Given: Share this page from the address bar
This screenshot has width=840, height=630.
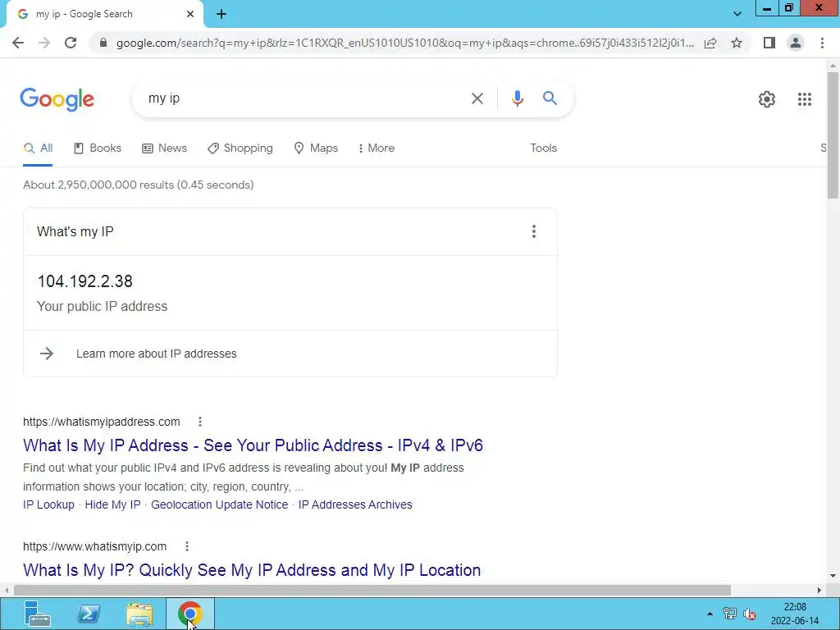Looking at the screenshot, I should (710, 43).
